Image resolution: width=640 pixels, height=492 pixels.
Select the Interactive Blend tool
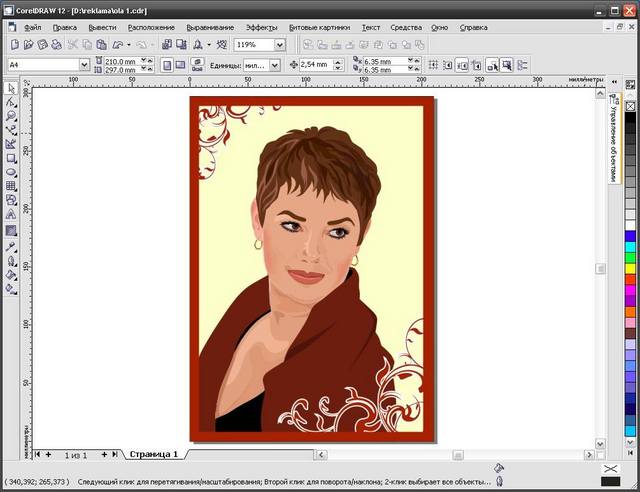11,231
